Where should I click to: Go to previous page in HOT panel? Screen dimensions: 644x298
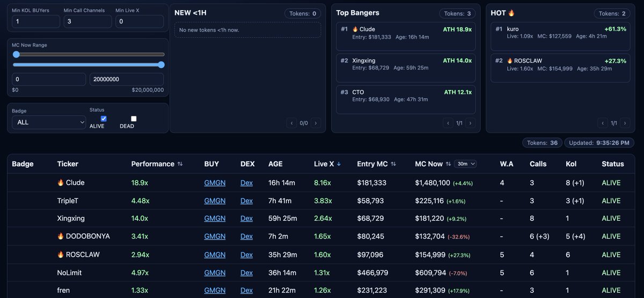click(603, 123)
